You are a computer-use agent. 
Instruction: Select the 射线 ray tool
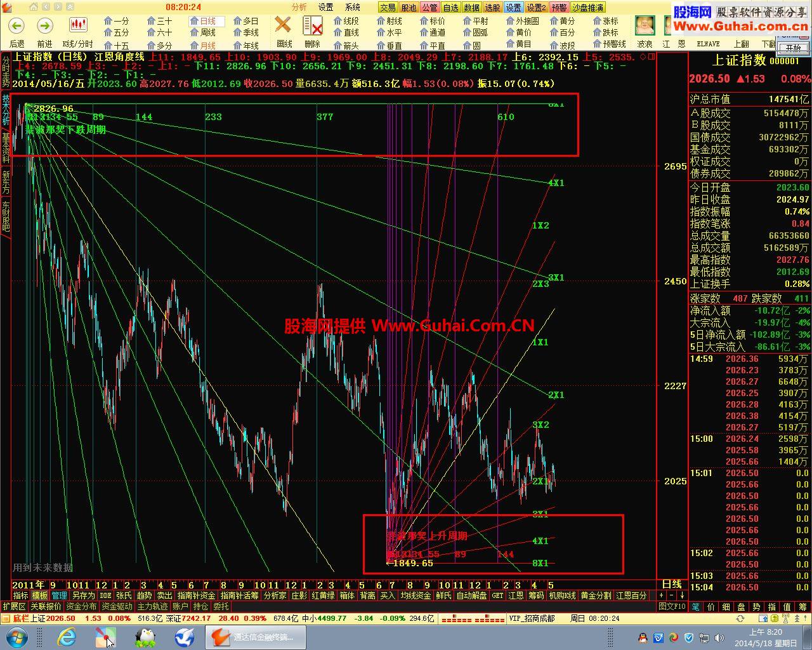click(390, 21)
